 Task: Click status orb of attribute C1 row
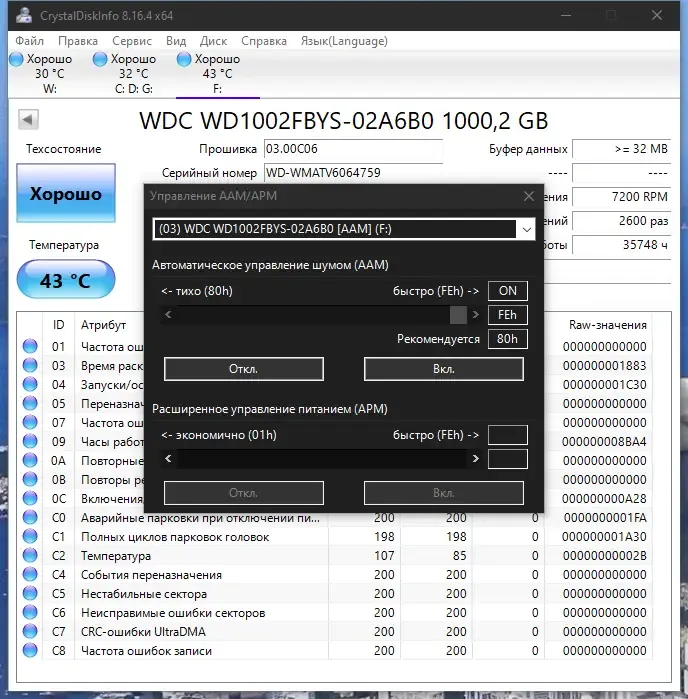[x=30, y=537]
